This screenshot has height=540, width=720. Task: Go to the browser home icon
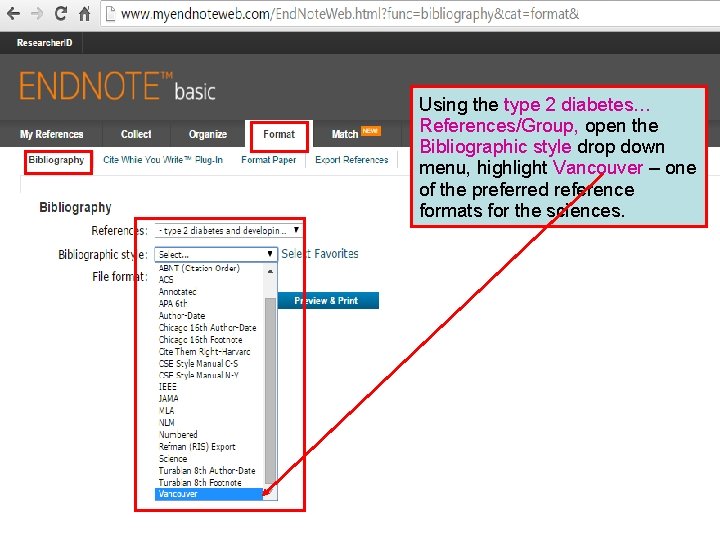point(84,13)
